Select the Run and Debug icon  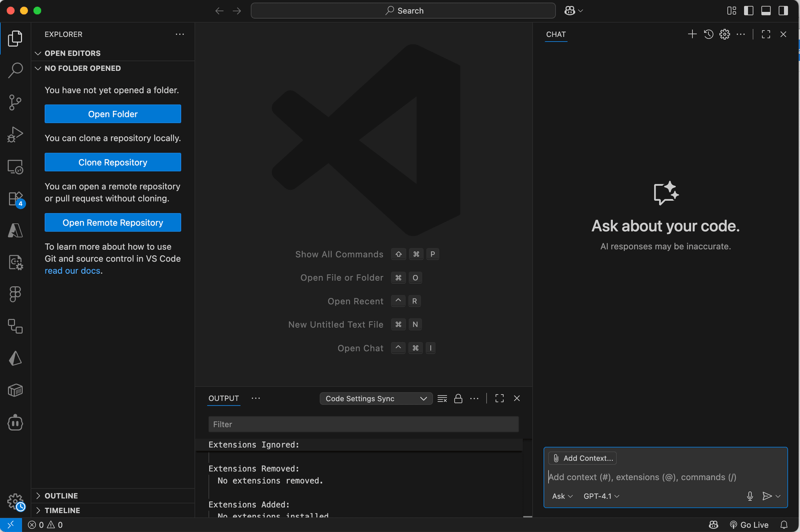[x=15, y=134]
